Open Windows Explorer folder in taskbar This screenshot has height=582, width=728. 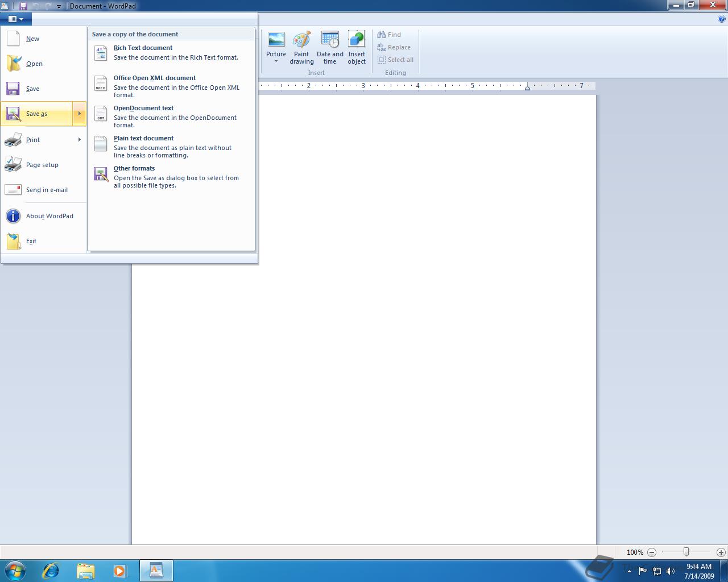(x=85, y=570)
